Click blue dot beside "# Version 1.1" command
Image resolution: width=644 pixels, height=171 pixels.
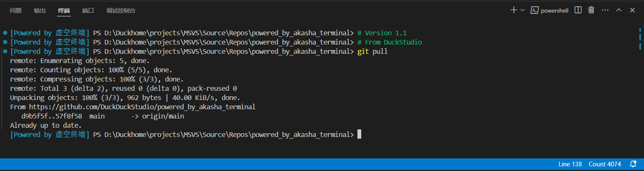pyautogui.click(x=5, y=33)
